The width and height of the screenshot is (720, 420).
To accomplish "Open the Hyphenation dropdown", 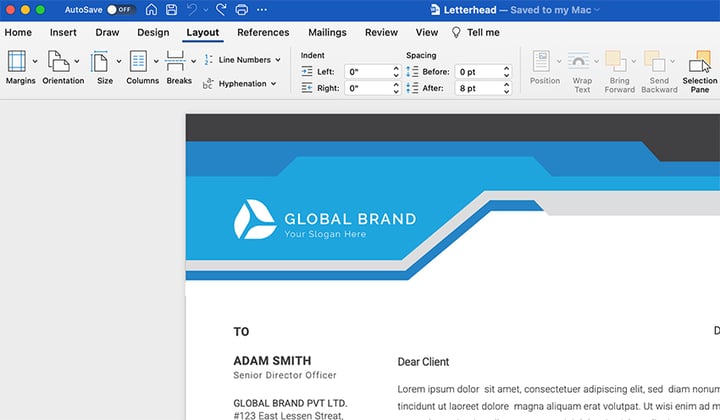I will pos(274,84).
